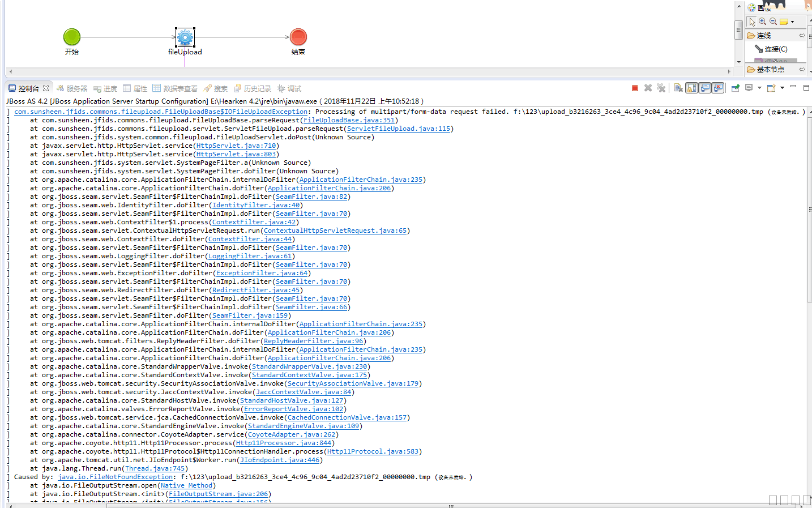Click canvas vertical scroll down arrow
The image size is (812, 508).
pos(738,62)
